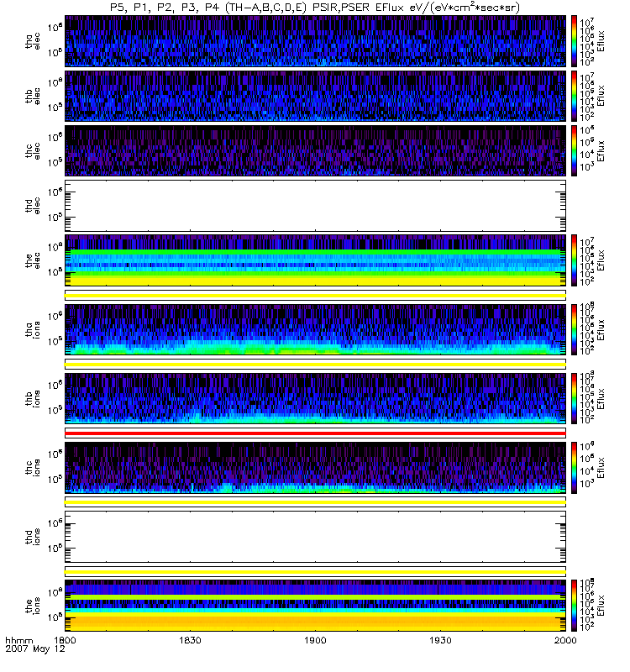Click the Eflux label of the tha ions colorbar
The image size is (630, 672).
point(601,330)
